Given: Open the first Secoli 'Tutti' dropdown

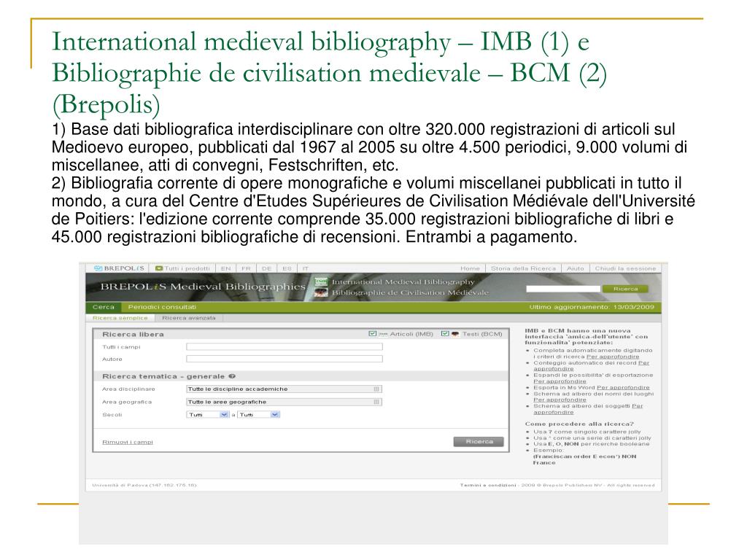Looking at the screenshot, I should pyautogui.click(x=208, y=415).
